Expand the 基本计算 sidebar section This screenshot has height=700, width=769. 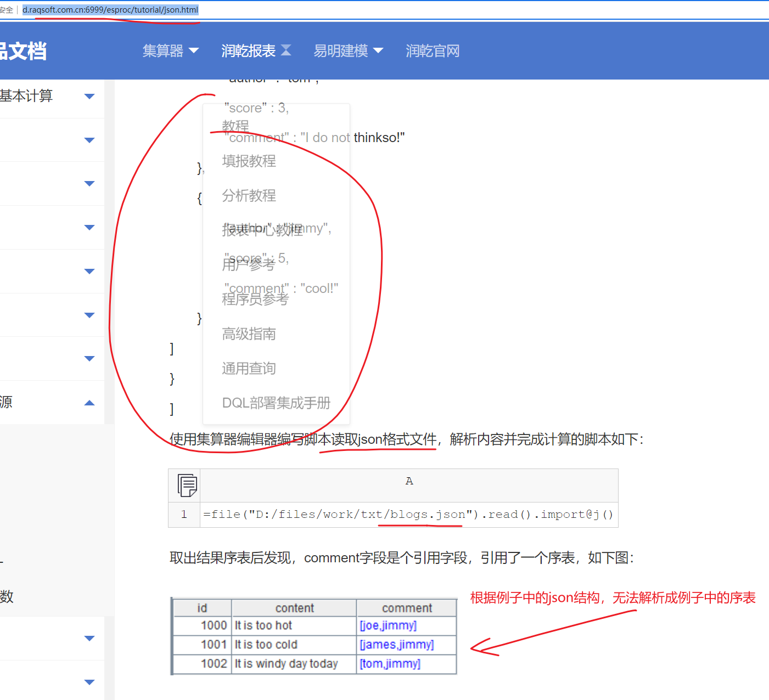pyautogui.click(x=89, y=96)
